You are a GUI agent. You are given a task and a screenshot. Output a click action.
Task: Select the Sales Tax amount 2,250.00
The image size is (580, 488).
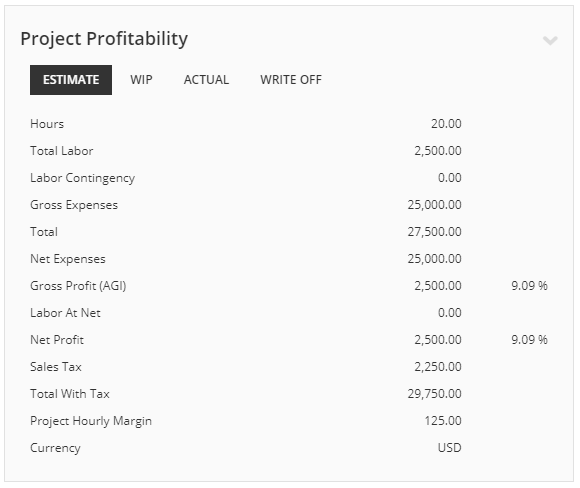(x=438, y=367)
